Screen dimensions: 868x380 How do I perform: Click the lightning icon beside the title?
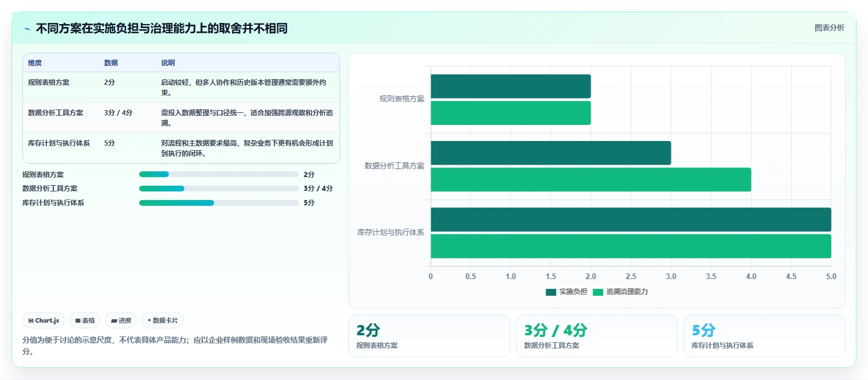coord(27,29)
